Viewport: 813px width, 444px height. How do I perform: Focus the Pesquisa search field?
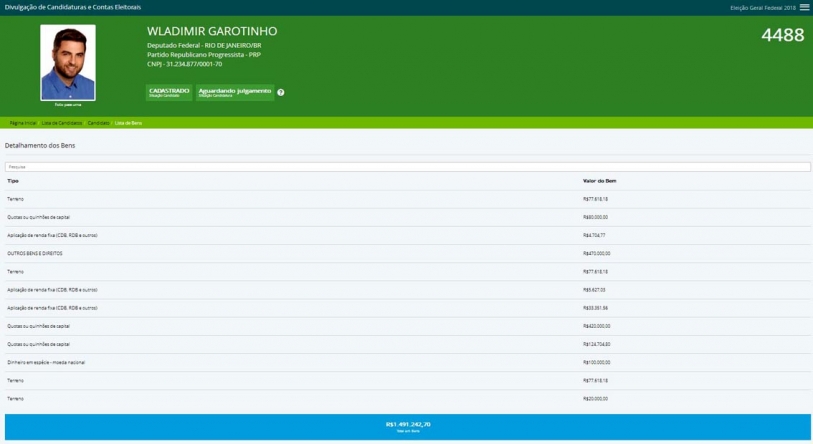(x=407, y=166)
